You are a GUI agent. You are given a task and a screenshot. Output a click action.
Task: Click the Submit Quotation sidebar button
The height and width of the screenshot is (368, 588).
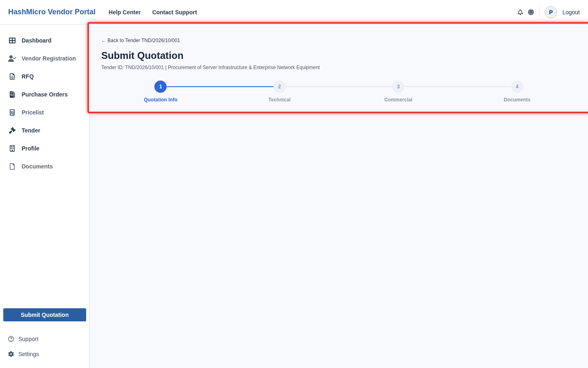[45, 315]
